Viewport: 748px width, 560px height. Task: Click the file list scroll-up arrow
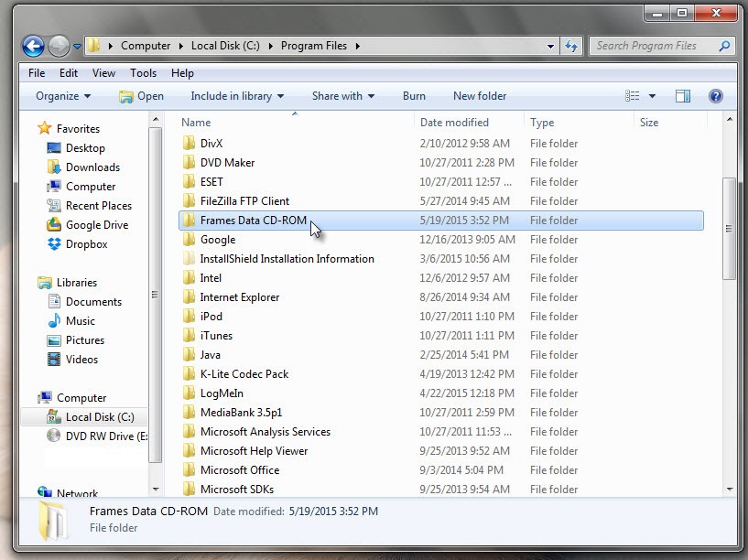730,119
